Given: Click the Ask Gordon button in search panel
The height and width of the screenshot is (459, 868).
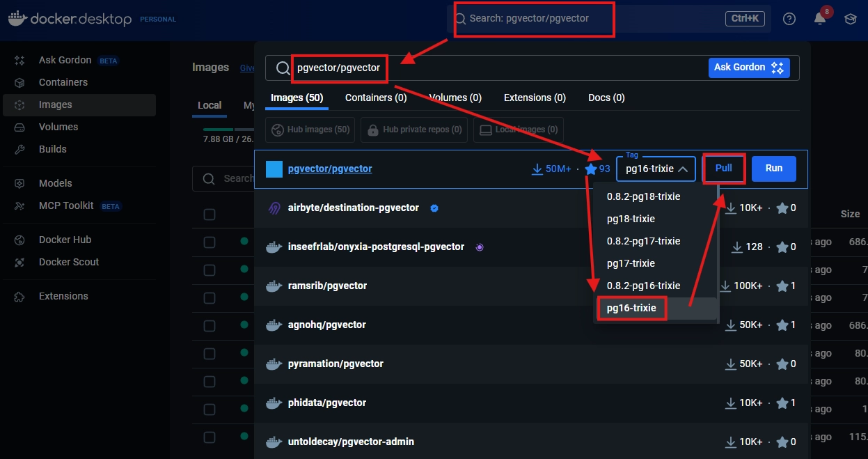Looking at the screenshot, I should point(749,68).
